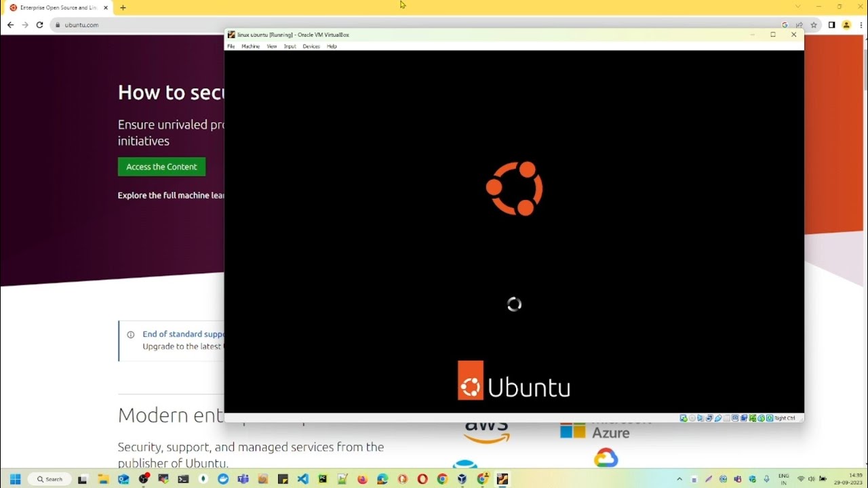Image resolution: width=868 pixels, height=488 pixels.
Task: Click hard disk activity icon in VirtualBox status bar
Action: [684, 418]
